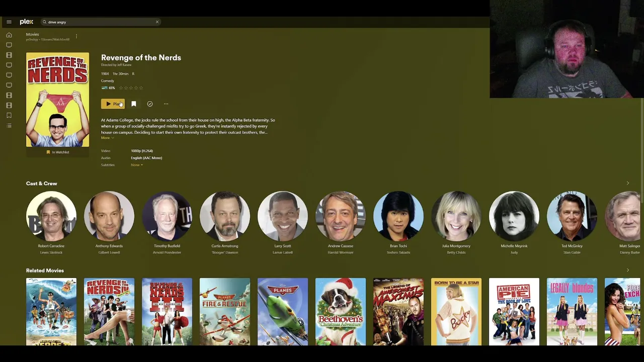This screenshot has width=644, height=362.
Task: Select the topmost TV-screen icon in sidebar
Action: [x=9, y=45]
